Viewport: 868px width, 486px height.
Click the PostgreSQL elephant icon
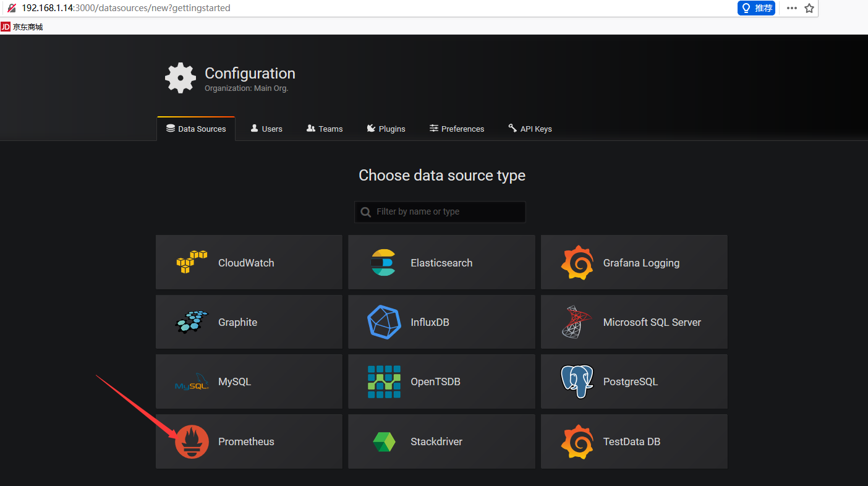coord(577,382)
